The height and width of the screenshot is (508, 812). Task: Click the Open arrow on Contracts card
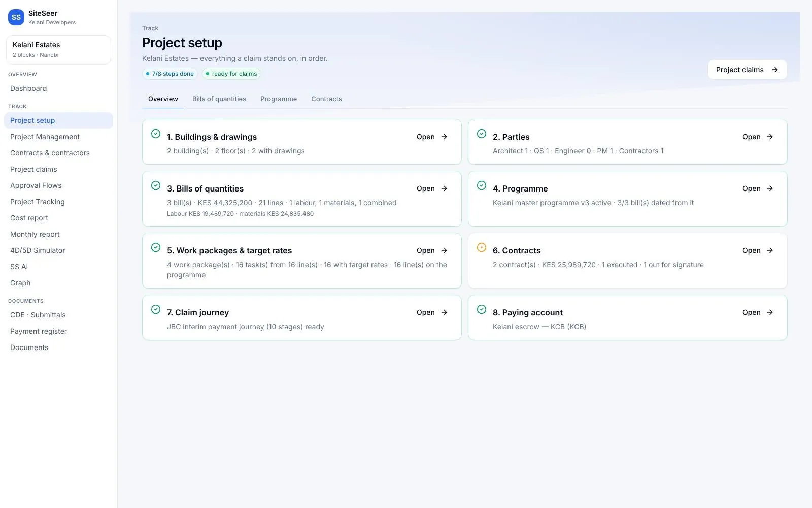click(x=770, y=250)
